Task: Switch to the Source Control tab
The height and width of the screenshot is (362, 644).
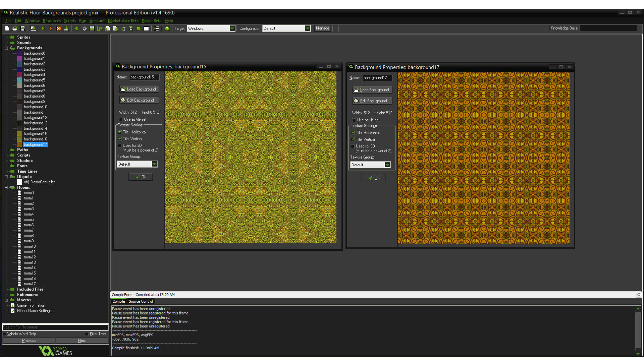Action: (141, 301)
